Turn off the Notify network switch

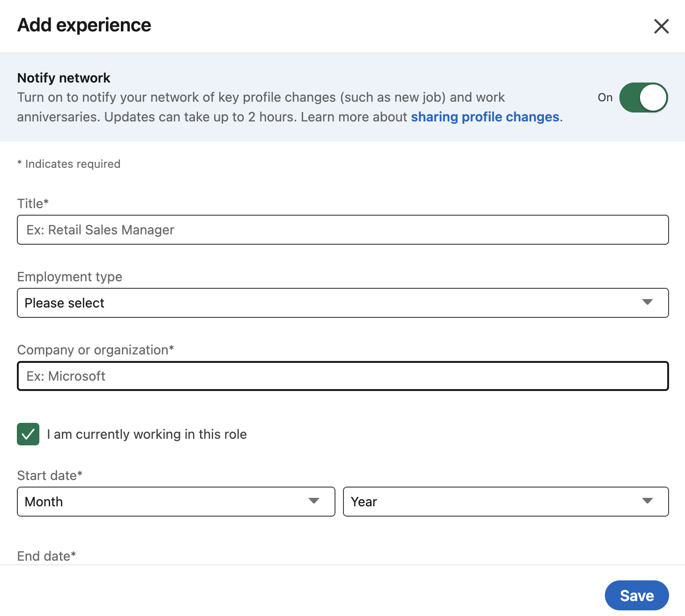[643, 98]
